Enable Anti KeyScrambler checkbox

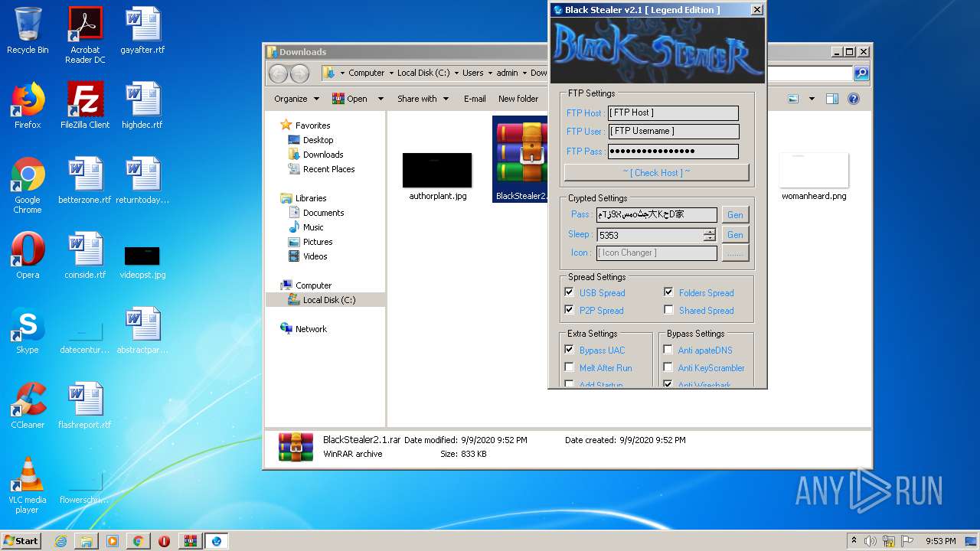668,367
